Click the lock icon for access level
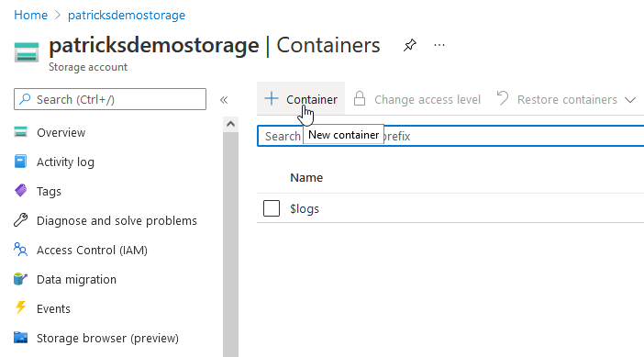Image resolution: width=644 pixels, height=357 pixels. 360,98
